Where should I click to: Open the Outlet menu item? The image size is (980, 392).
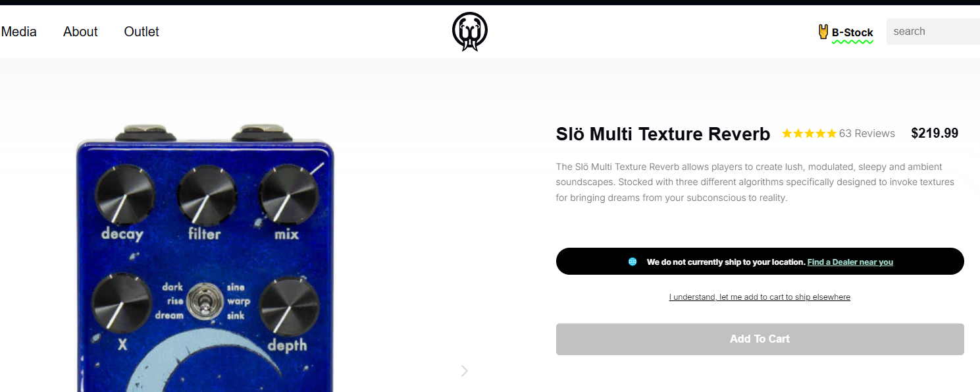tap(142, 32)
